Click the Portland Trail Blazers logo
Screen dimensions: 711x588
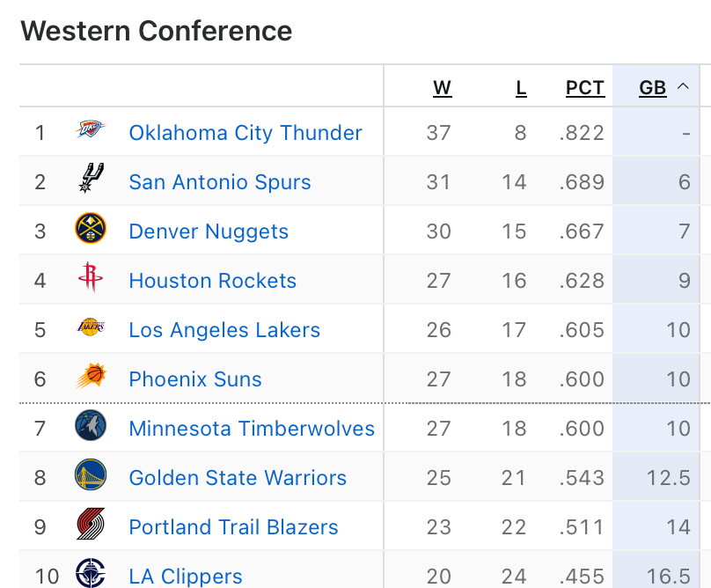91,526
